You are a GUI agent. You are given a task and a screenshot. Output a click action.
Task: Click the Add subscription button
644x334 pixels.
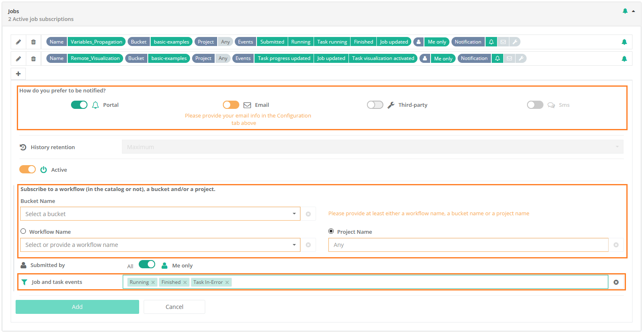(77, 307)
